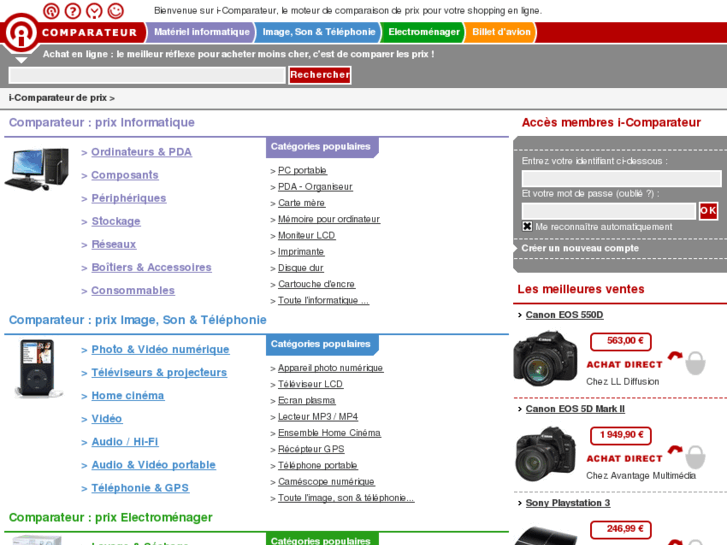Open Téléviseurs & projecteurs category
727x545 pixels.
tap(159, 372)
